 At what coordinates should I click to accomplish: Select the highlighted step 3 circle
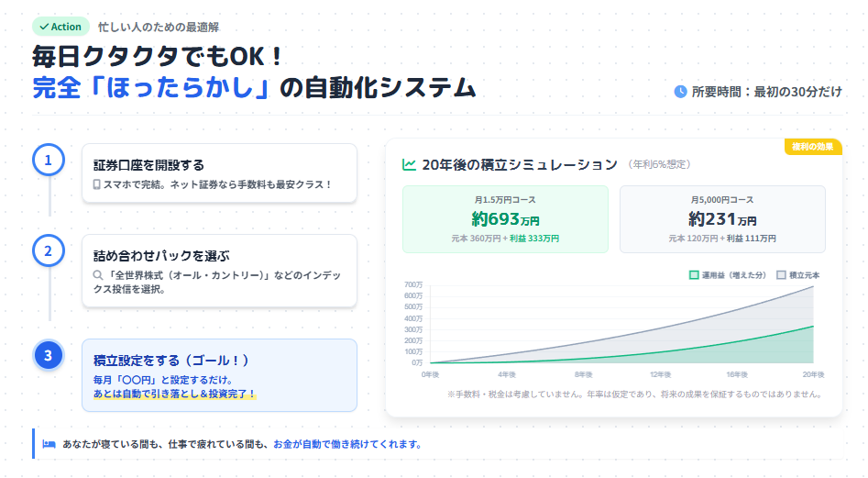coord(49,355)
